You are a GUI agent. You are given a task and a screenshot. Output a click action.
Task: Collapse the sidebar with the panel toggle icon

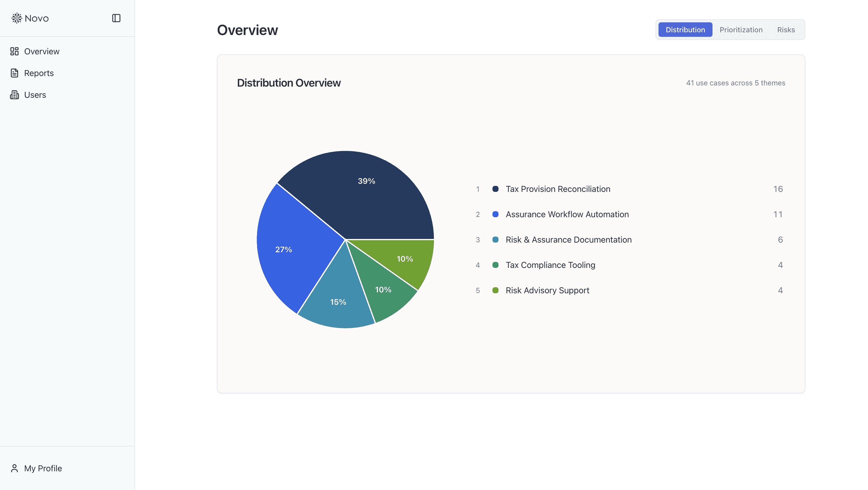[116, 18]
